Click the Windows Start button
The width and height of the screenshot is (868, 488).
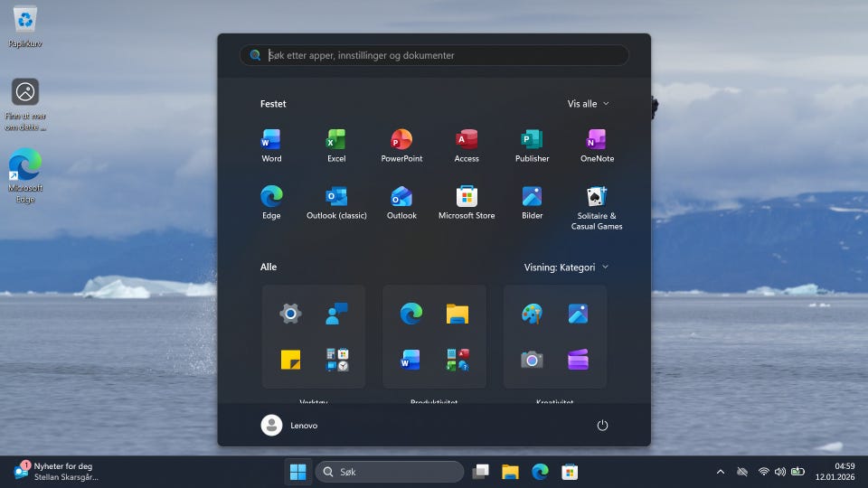click(x=297, y=472)
